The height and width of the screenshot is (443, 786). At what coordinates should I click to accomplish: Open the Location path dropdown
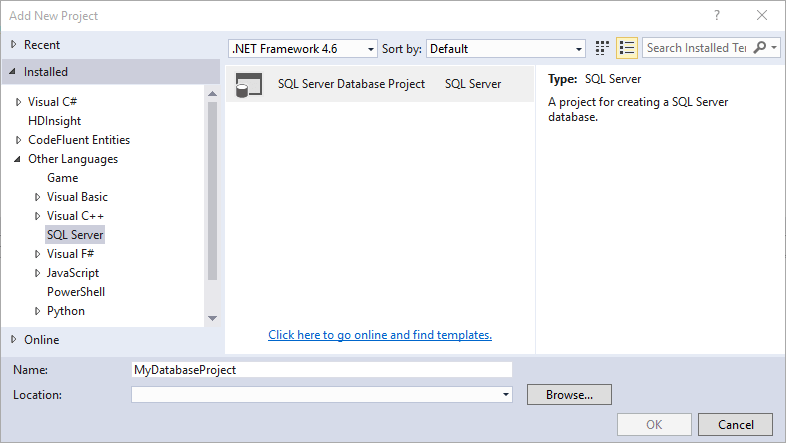point(506,395)
